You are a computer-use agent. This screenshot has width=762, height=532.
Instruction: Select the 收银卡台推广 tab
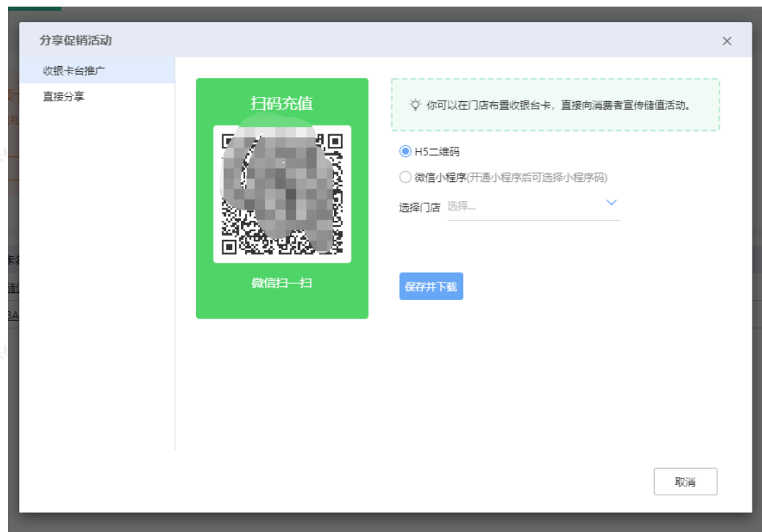point(97,70)
